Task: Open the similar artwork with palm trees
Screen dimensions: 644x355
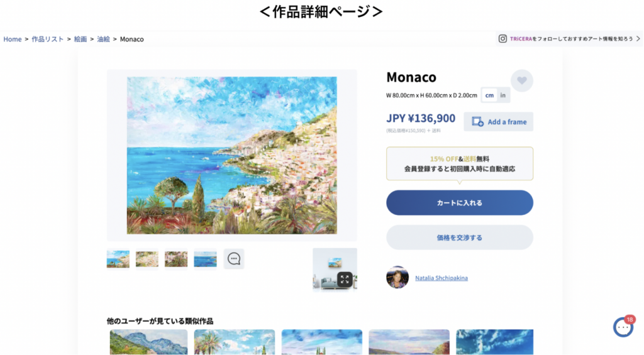Action: 235,341
